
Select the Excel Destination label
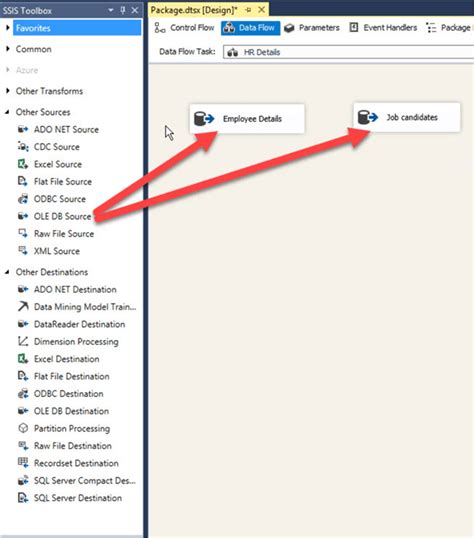tap(67, 359)
